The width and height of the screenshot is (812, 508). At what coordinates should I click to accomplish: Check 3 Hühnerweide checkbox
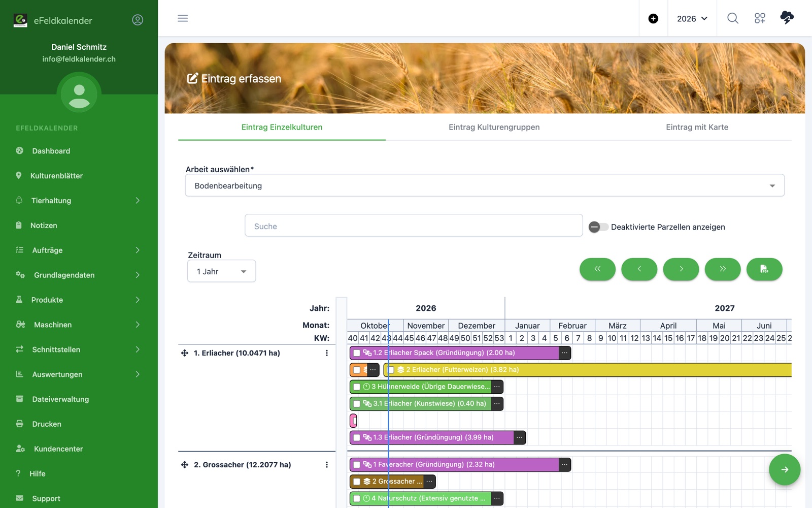coord(357,387)
